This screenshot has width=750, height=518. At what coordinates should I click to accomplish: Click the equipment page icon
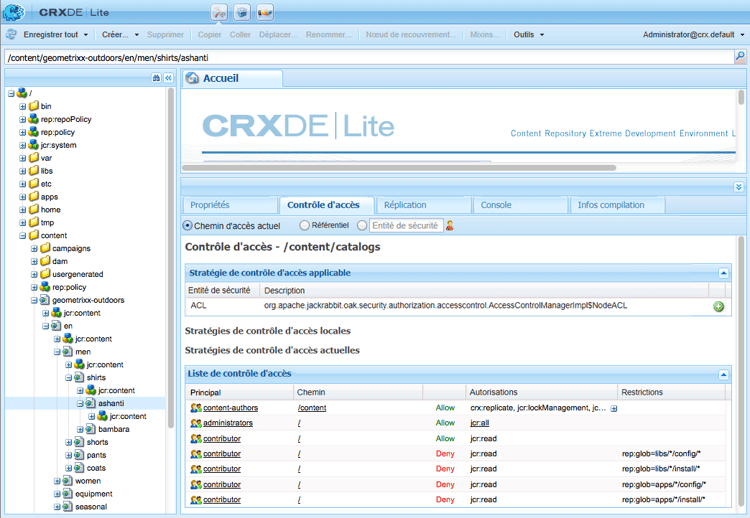click(x=67, y=494)
